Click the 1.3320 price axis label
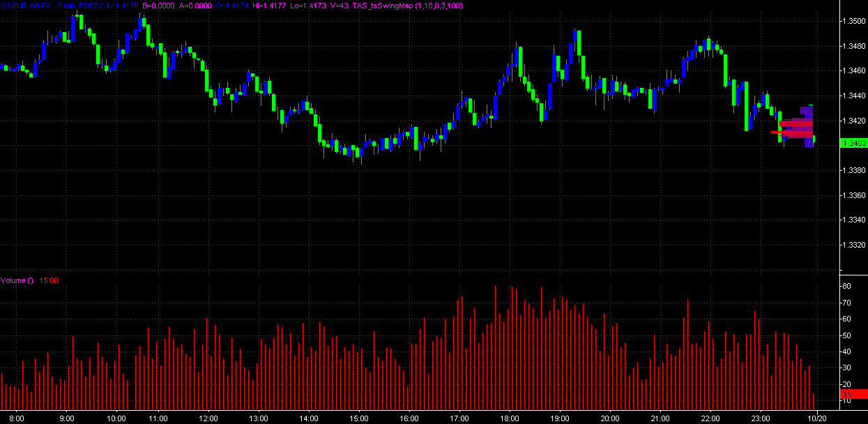Viewport: 868px width, 424px height. [x=854, y=245]
